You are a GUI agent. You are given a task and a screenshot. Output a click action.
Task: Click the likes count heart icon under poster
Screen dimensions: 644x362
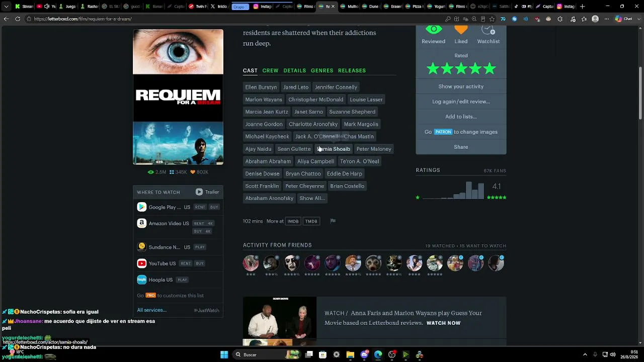(x=193, y=172)
